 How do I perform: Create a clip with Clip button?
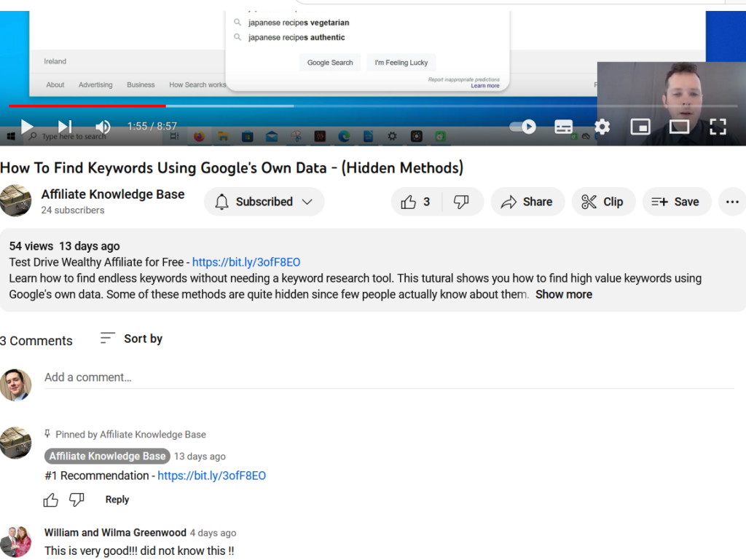pyautogui.click(x=603, y=202)
